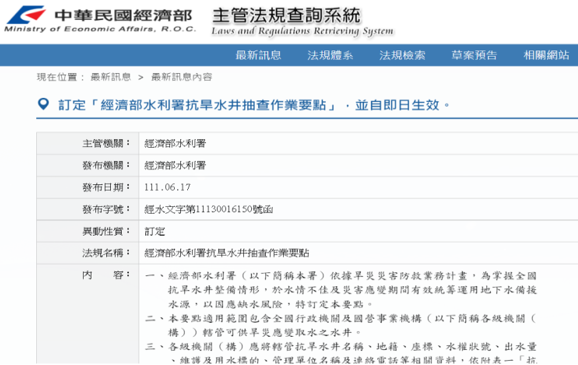Click the paragraph starting 一、經濟部水利署
Screen dimensions: 578x365
click(341, 290)
